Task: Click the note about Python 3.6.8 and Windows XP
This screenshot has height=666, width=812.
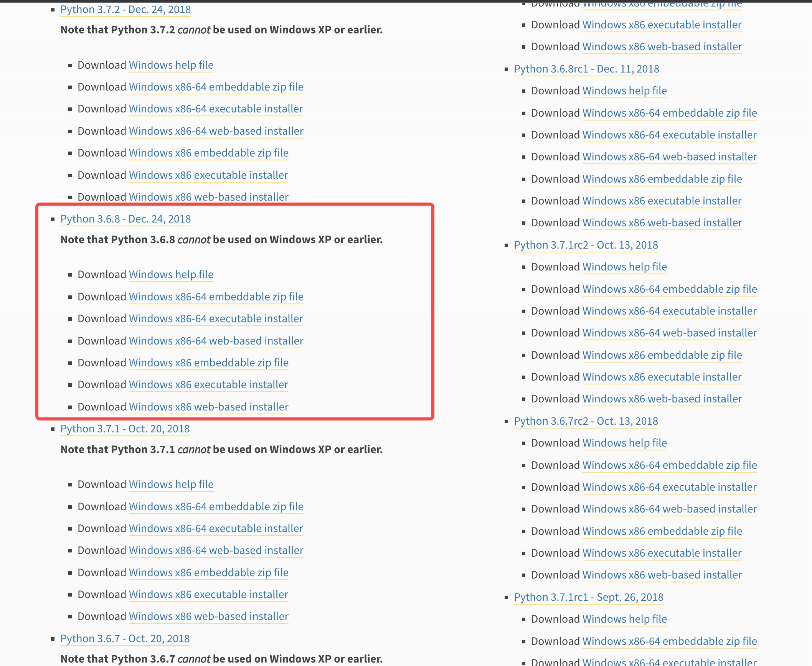Action: [x=221, y=240]
